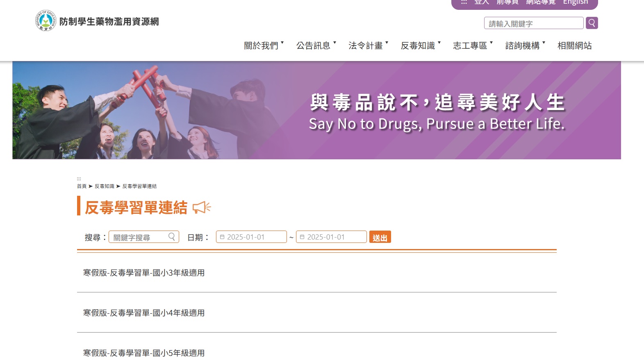Viewport: 644px width, 360px height.
Task: Click the 送出 submit button
Action: pyautogui.click(x=380, y=237)
